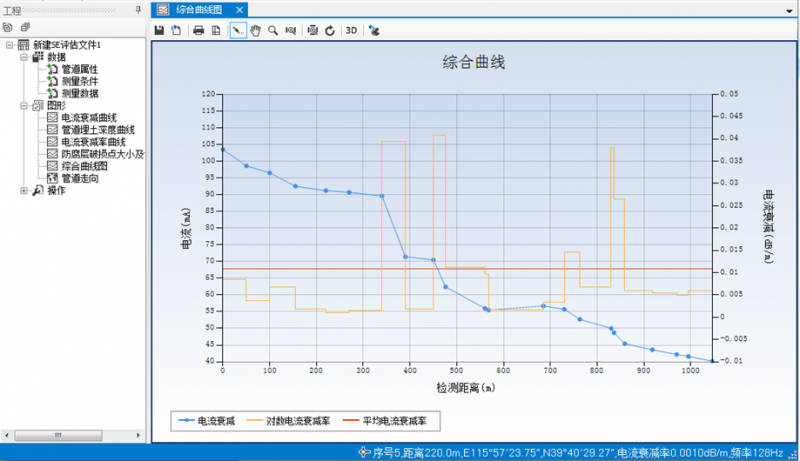This screenshot has height=461, width=800.
Task: Open 测量条件 in the tree
Action: tap(80, 81)
